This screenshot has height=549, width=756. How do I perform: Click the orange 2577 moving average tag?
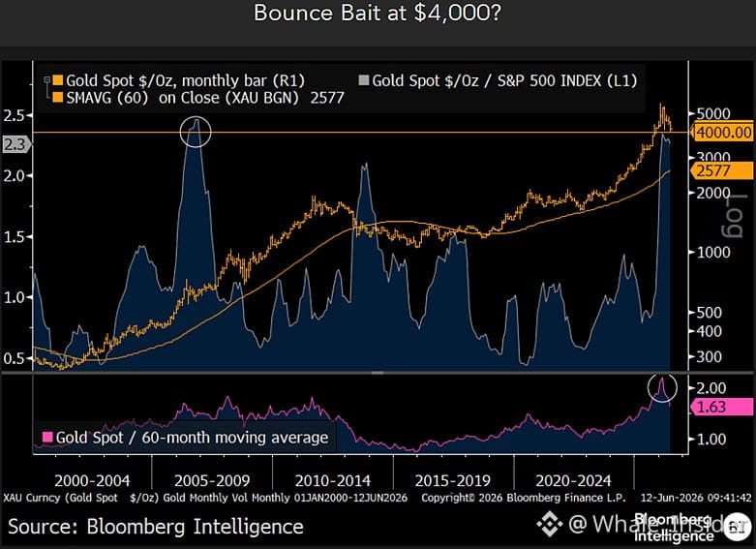pos(722,170)
